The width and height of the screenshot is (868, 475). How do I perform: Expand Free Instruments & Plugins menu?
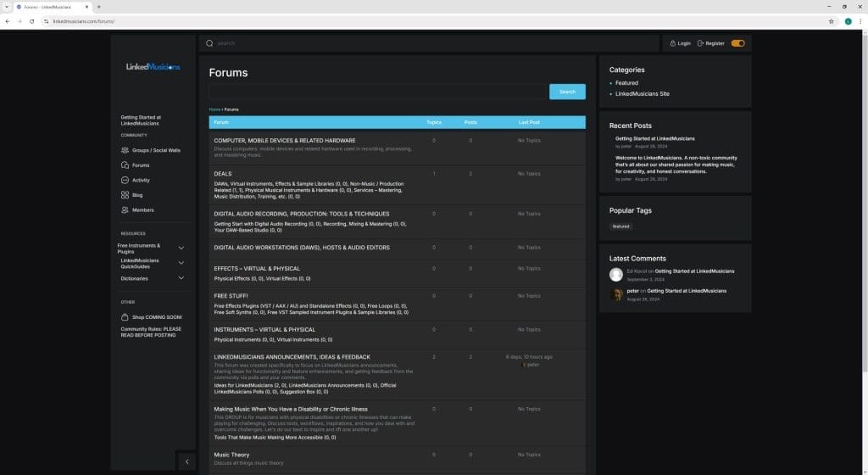(181, 248)
